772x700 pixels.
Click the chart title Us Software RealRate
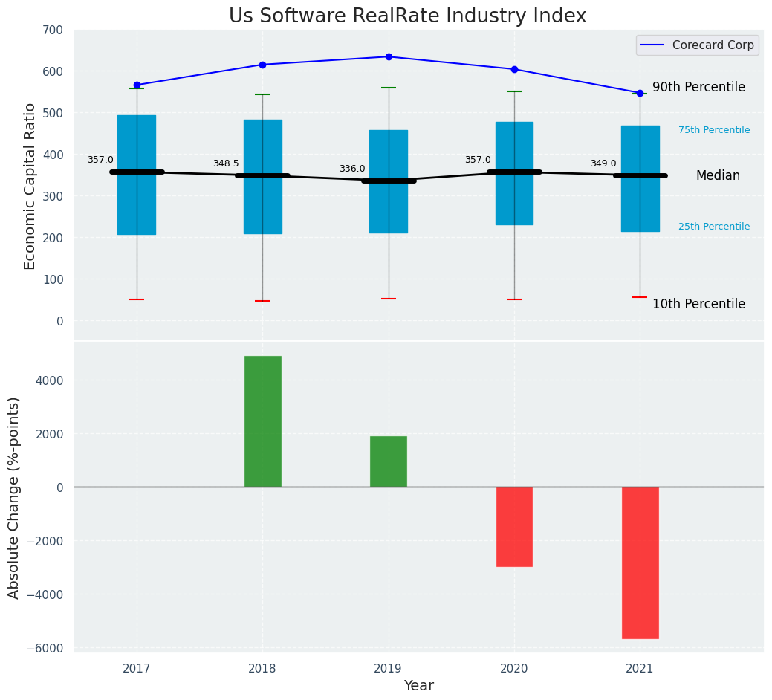tap(407, 16)
